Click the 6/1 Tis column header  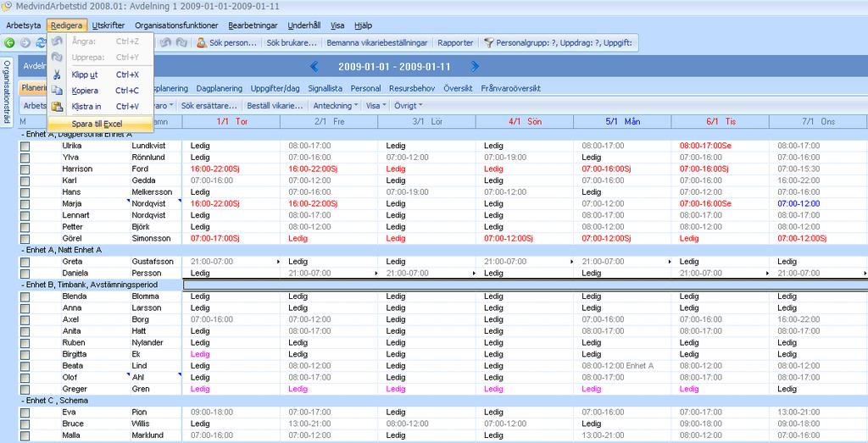pos(721,122)
